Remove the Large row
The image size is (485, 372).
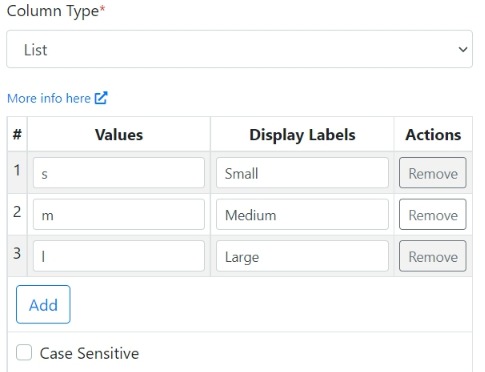pyautogui.click(x=433, y=256)
